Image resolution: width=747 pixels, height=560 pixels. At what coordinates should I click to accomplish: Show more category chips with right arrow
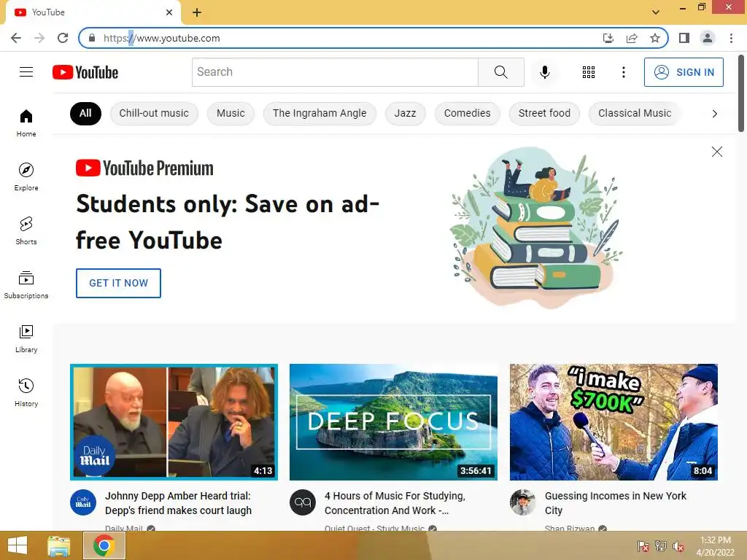coord(714,114)
